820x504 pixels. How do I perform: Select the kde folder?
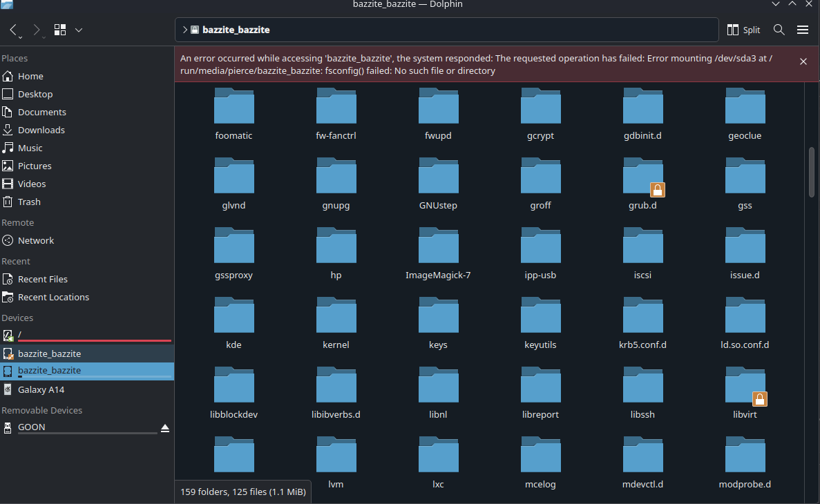(x=233, y=323)
